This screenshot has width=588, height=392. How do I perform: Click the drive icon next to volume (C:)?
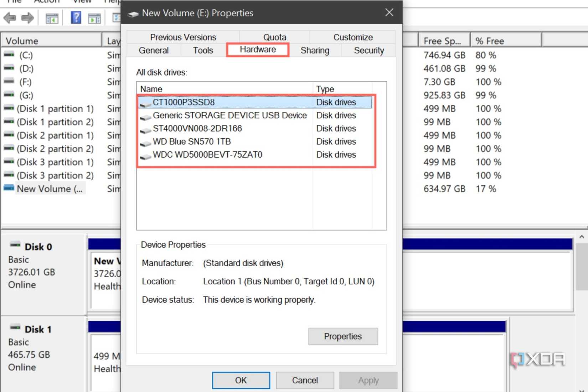click(9, 55)
